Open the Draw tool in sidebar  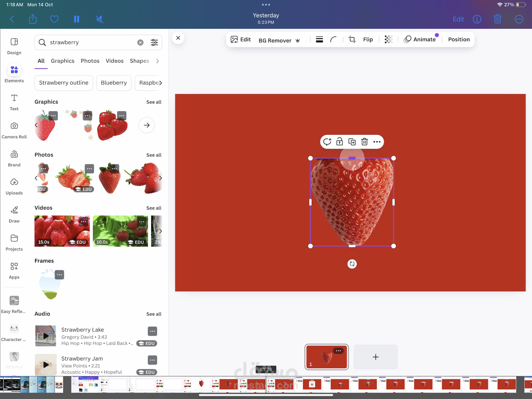(14, 214)
